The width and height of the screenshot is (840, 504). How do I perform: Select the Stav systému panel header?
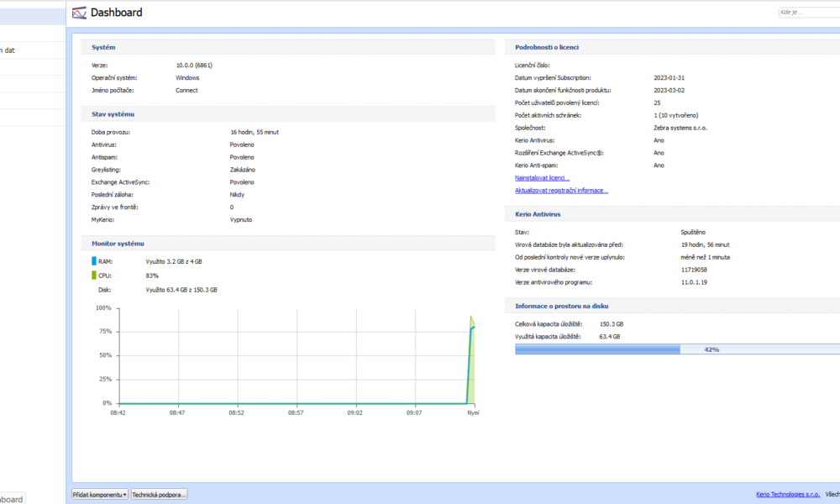click(113, 113)
